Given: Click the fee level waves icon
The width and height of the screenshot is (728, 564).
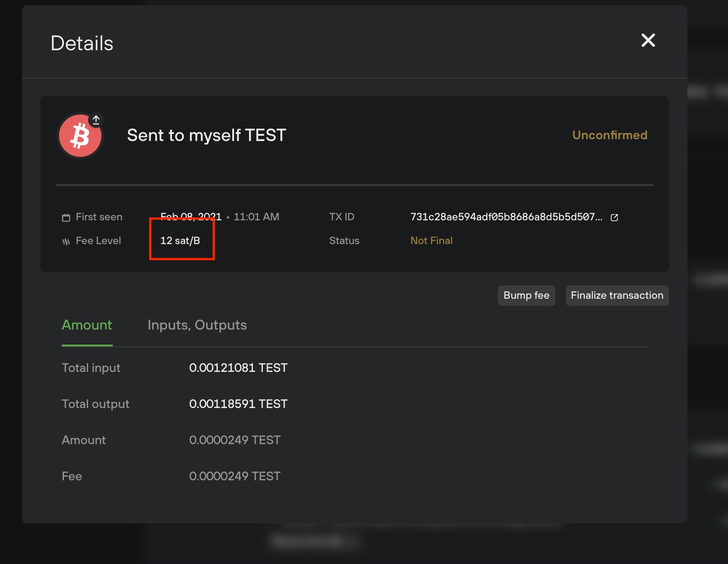Looking at the screenshot, I should point(66,241).
